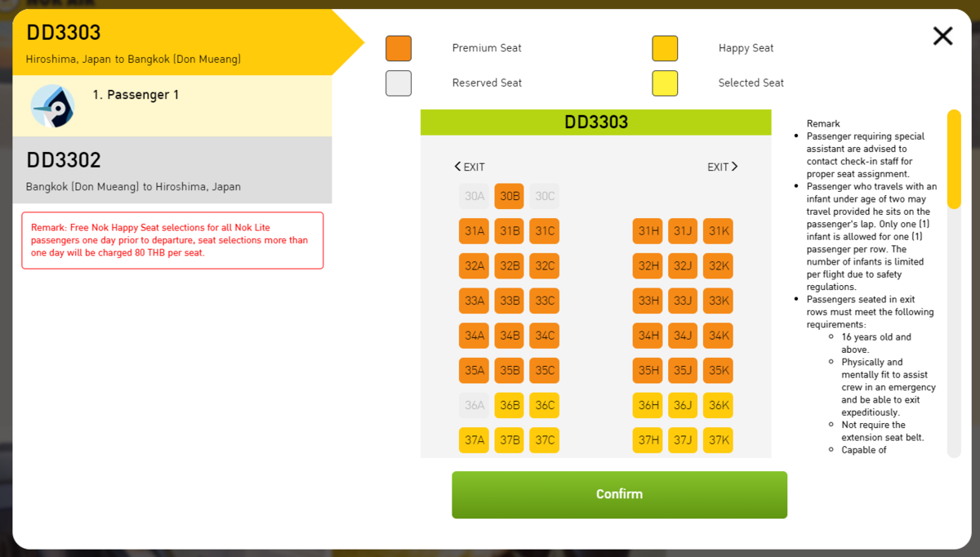
Task: Pick seat 35H
Action: coord(648,371)
